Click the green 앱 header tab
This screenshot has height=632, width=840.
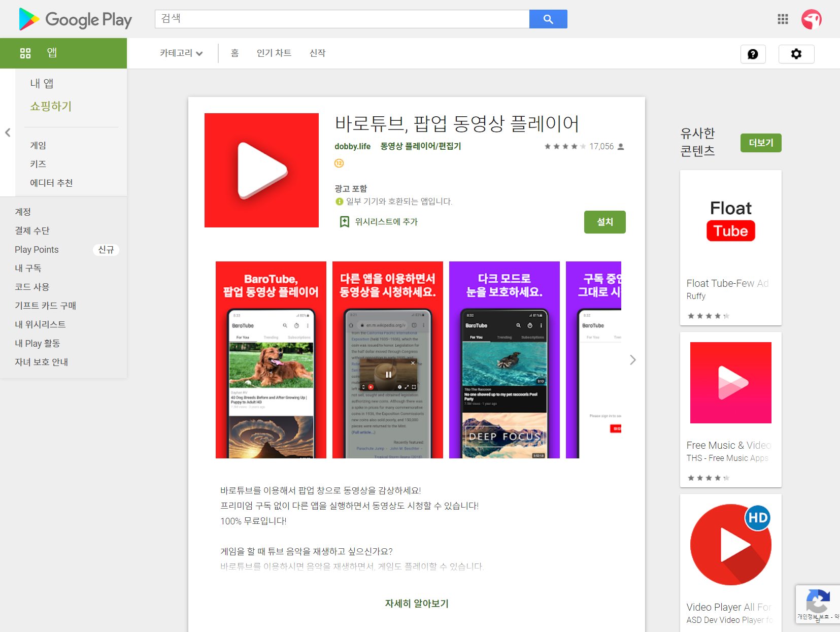click(63, 53)
